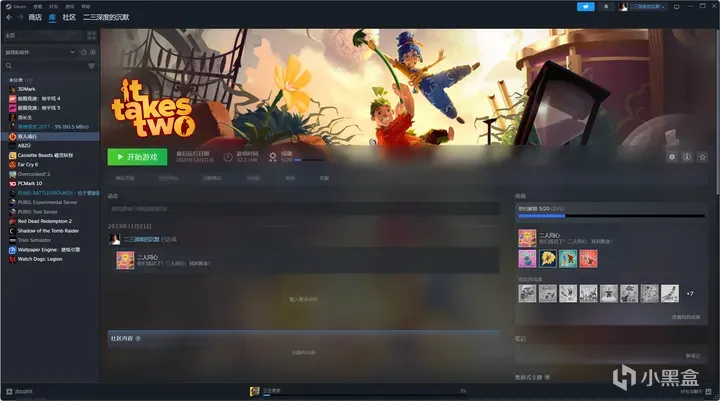
Task: Click the vertical scrollbar on right edge
Action: tap(717, 110)
